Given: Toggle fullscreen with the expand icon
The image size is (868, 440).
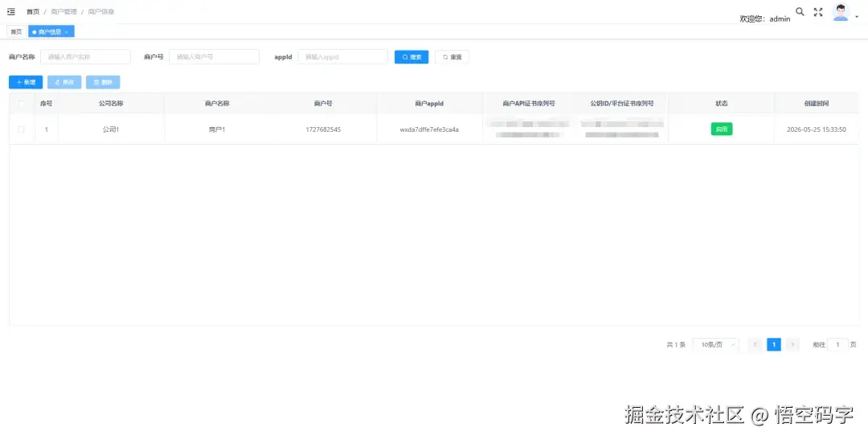Looking at the screenshot, I should (818, 12).
